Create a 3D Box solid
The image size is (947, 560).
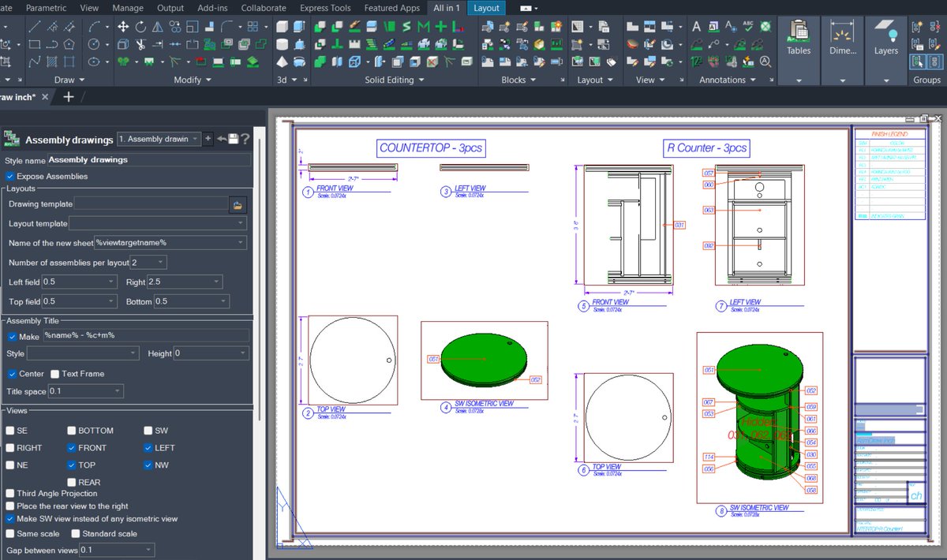[x=283, y=26]
